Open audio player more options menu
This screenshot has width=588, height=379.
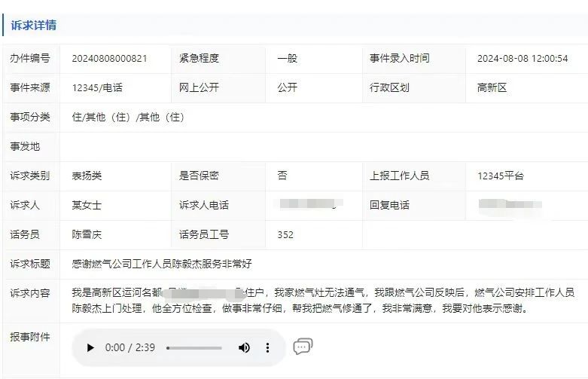267,347
